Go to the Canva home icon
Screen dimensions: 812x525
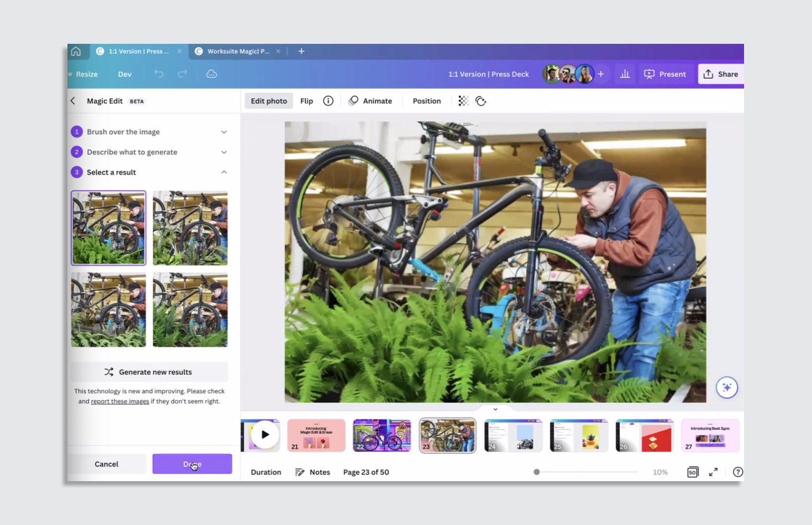click(x=76, y=51)
